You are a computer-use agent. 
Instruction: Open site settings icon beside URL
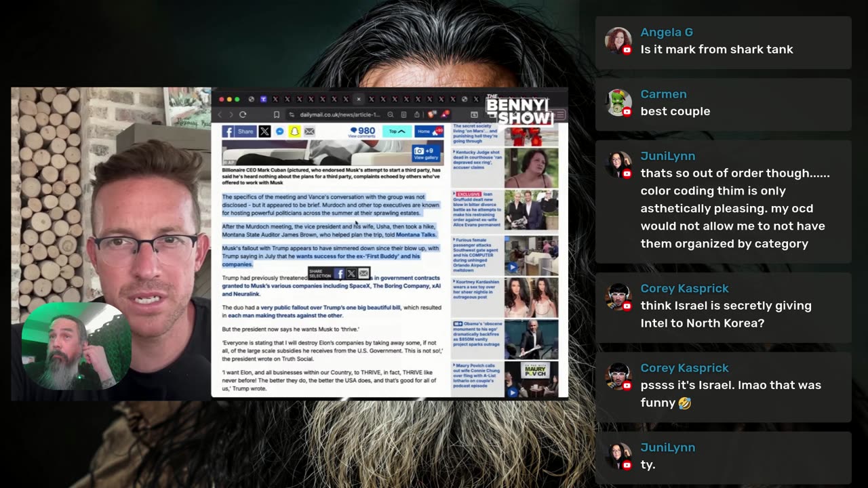coord(292,115)
